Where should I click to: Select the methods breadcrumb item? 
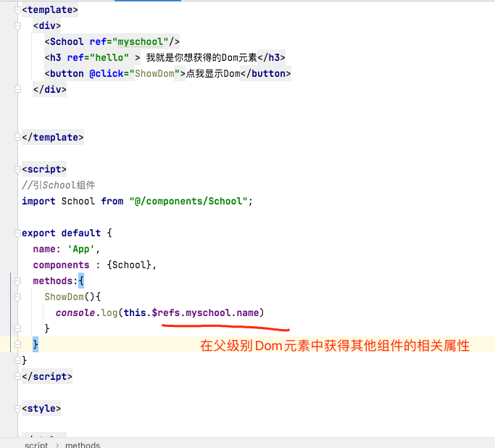pyautogui.click(x=83, y=444)
